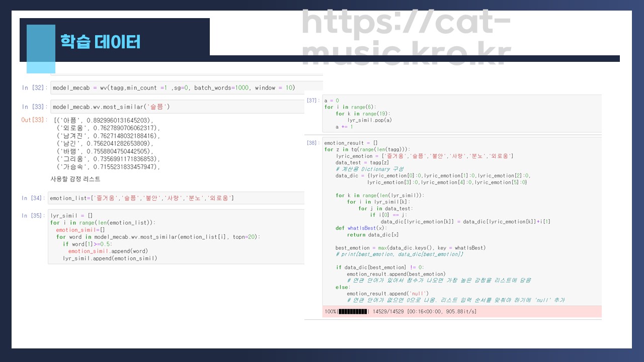644x362 pixels.
Task: Click the lyr_simil = [] line in cell 35
Action: [x=71, y=216]
